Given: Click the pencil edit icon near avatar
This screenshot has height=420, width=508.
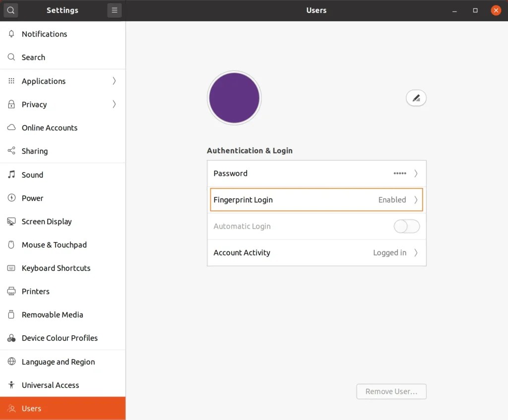Looking at the screenshot, I should click(416, 98).
